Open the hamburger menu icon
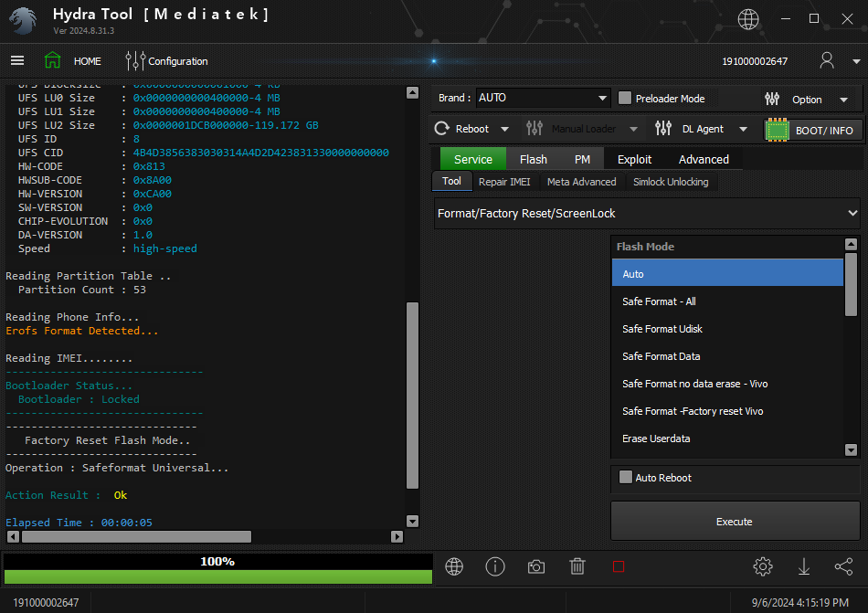Image resolution: width=868 pixels, height=613 pixels. [x=17, y=60]
